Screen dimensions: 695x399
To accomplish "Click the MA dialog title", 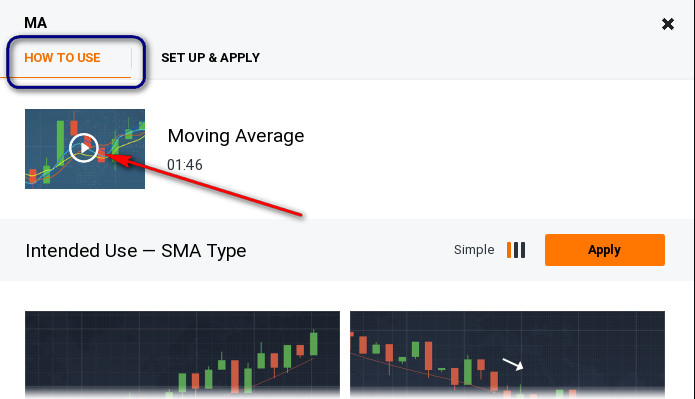I will [x=35, y=23].
